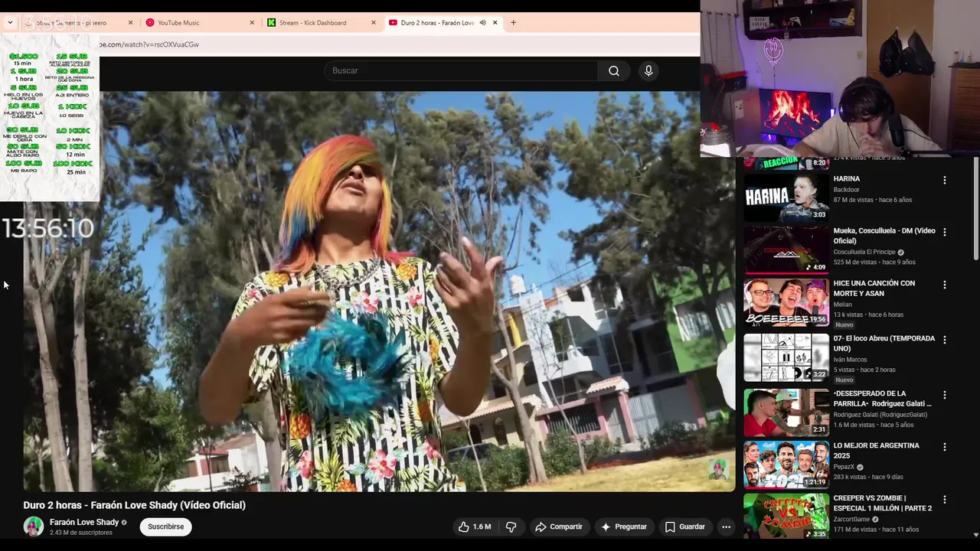The image size is (980, 551).
Task: Close the Duro 2 horas tab
Action: (x=495, y=23)
